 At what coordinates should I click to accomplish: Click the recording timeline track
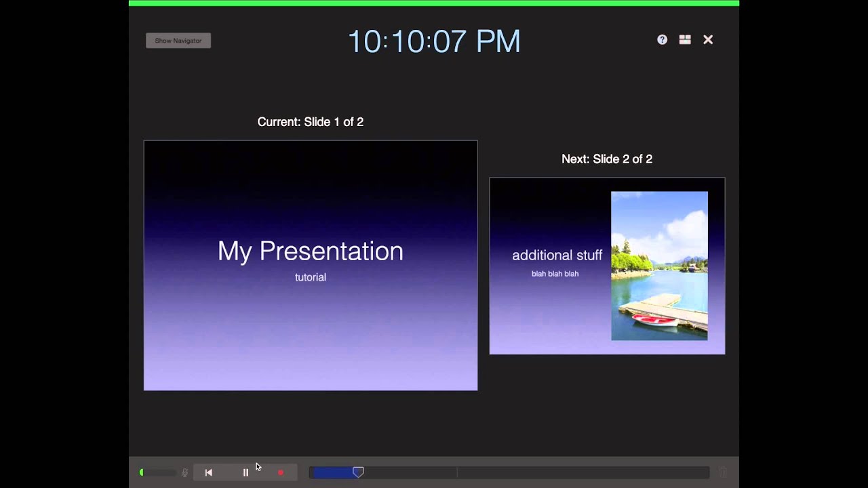pos(509,472)
